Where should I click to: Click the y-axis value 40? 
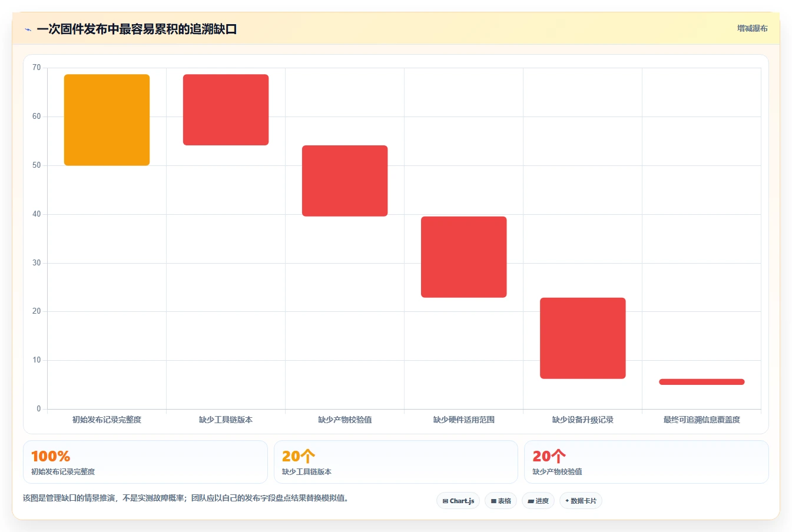[x=37, y=214]
